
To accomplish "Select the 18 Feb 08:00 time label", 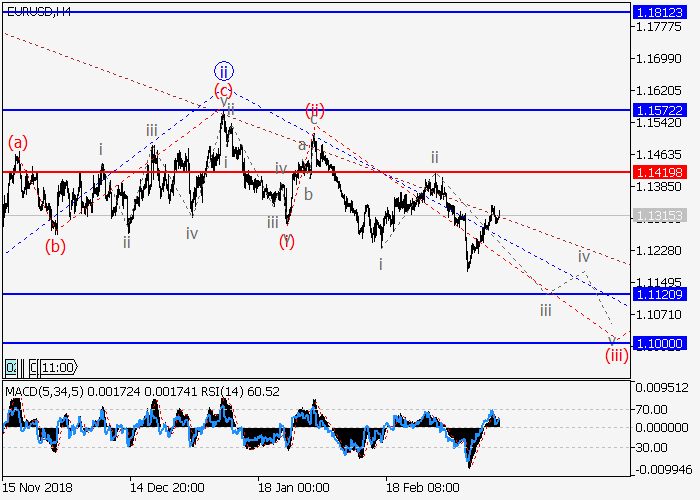I will (x=422, y=490).
